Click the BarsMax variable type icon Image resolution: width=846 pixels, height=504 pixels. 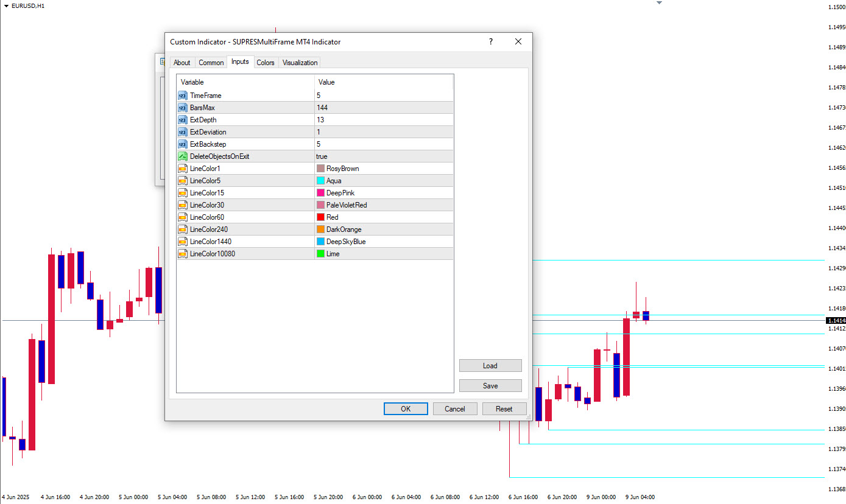(183, 108)
